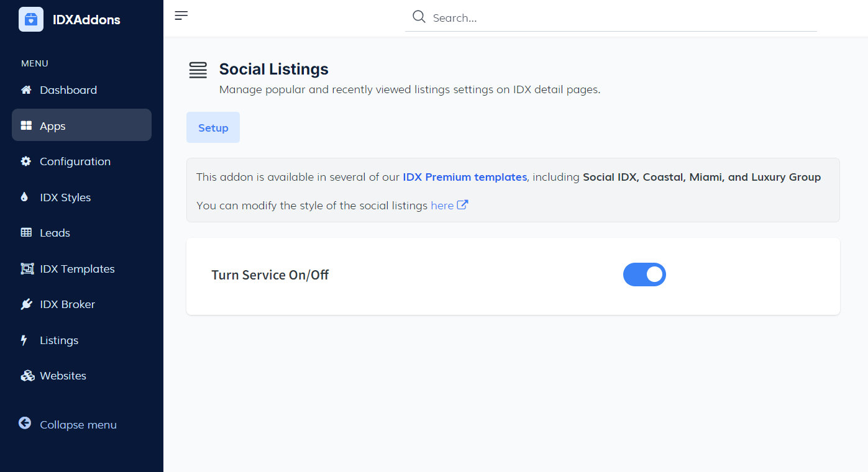Click the search magnifier icon
This screenshot has height=472, width=868.
pyautogui.click(x=419, y=17)
